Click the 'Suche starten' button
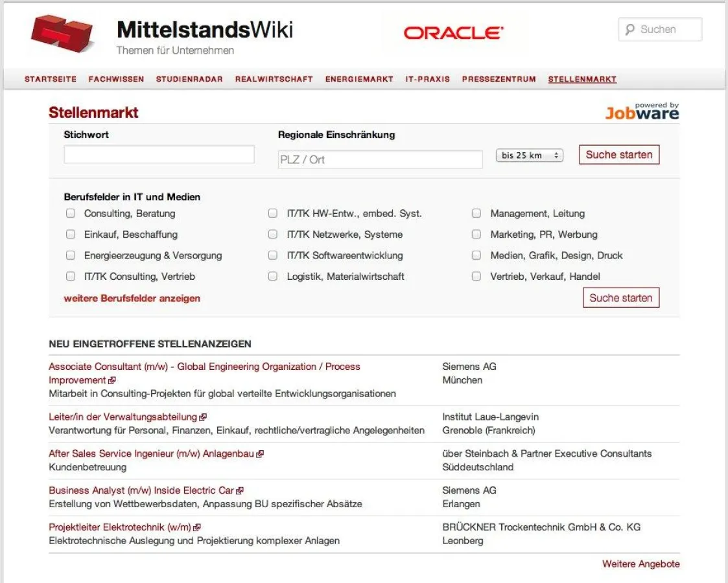Viewport: 728px width, 583px height. click(618, 154)
